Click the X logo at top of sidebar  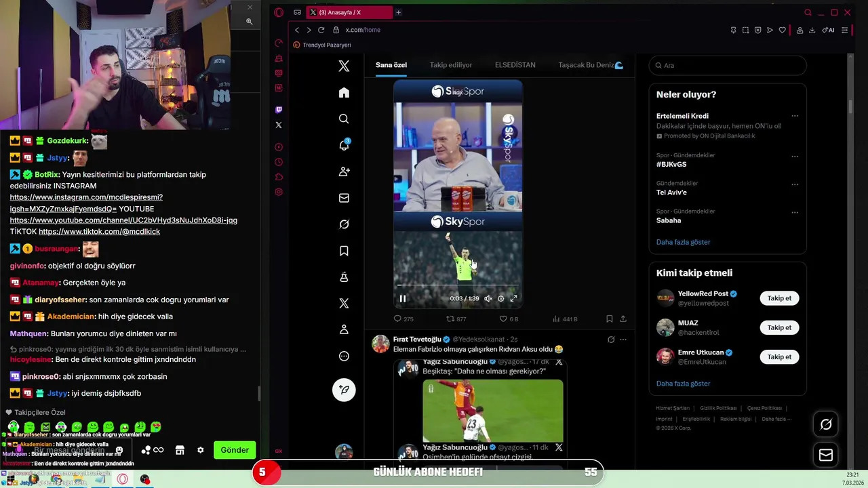pos(344,66)
